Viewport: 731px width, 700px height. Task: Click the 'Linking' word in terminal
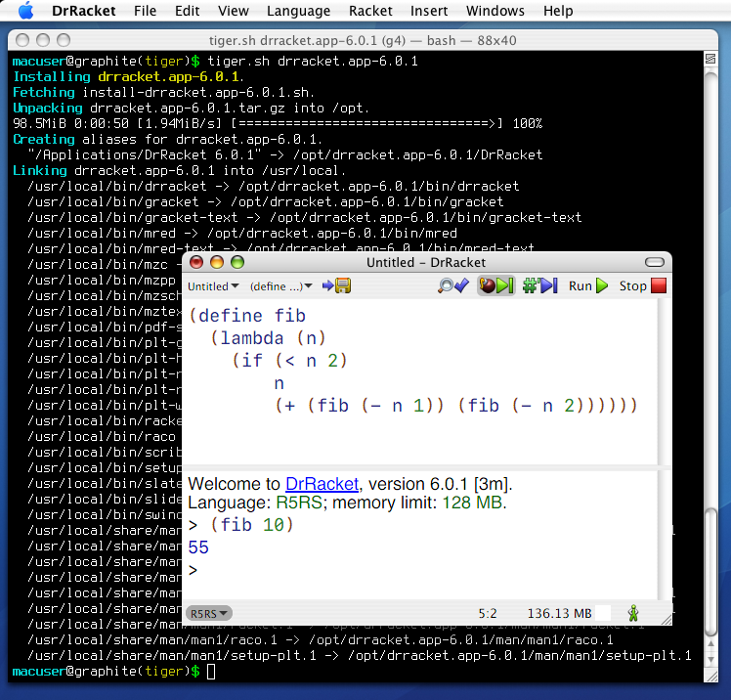coord(40,171)
